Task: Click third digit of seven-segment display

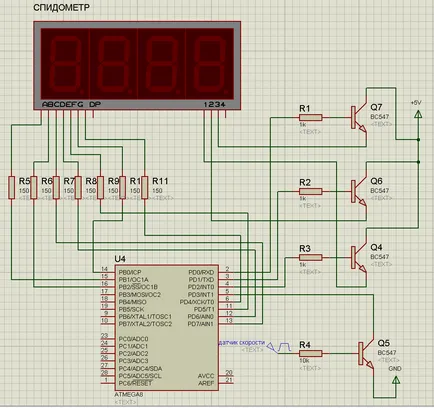Action: coord(161,64)
